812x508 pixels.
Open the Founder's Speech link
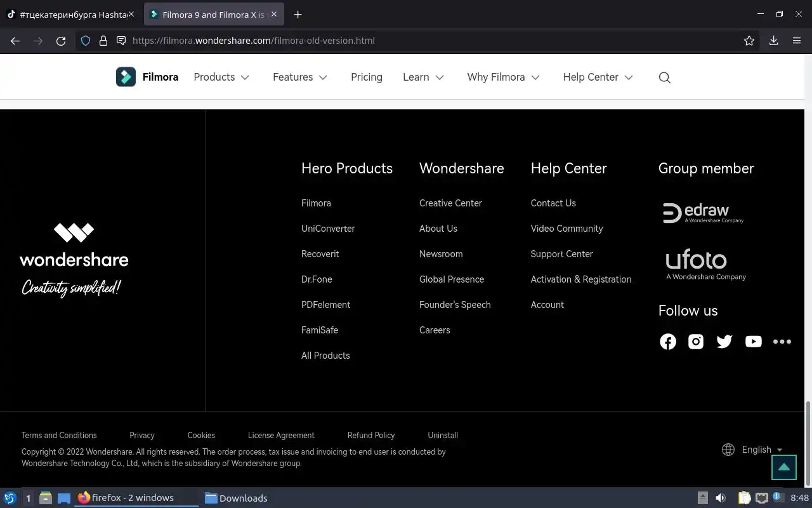(455, 305)
